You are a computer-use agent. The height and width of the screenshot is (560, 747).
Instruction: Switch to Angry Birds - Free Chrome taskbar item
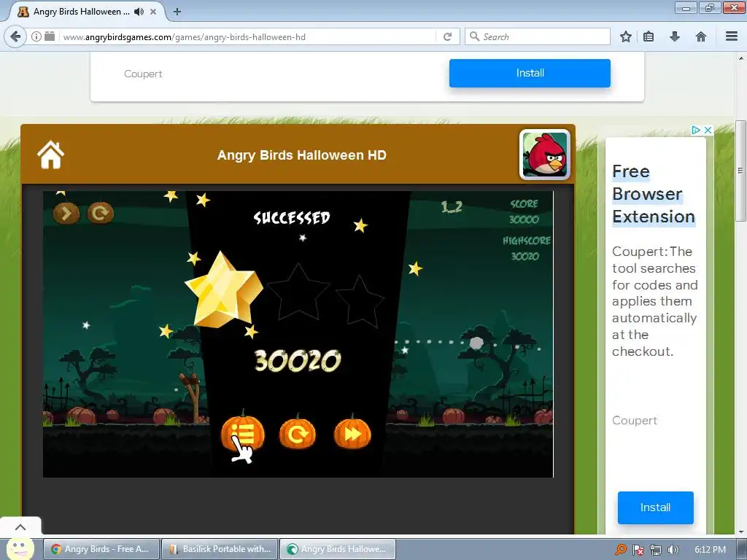101,549
